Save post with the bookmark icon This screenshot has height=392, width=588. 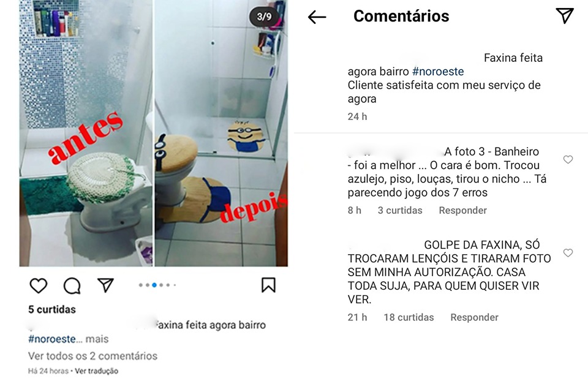[x=268, y=285]
